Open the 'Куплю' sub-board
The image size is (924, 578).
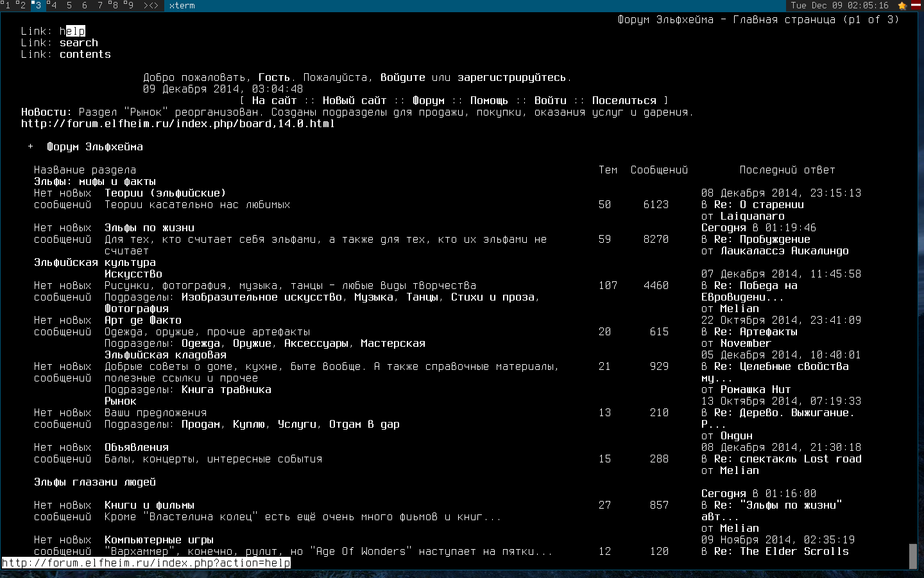point(249,424)
